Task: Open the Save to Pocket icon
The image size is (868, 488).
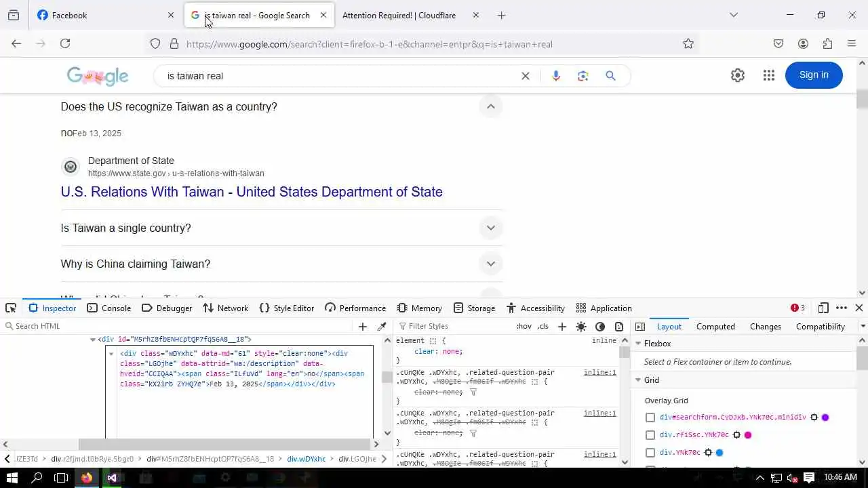Action: [778, 43]
